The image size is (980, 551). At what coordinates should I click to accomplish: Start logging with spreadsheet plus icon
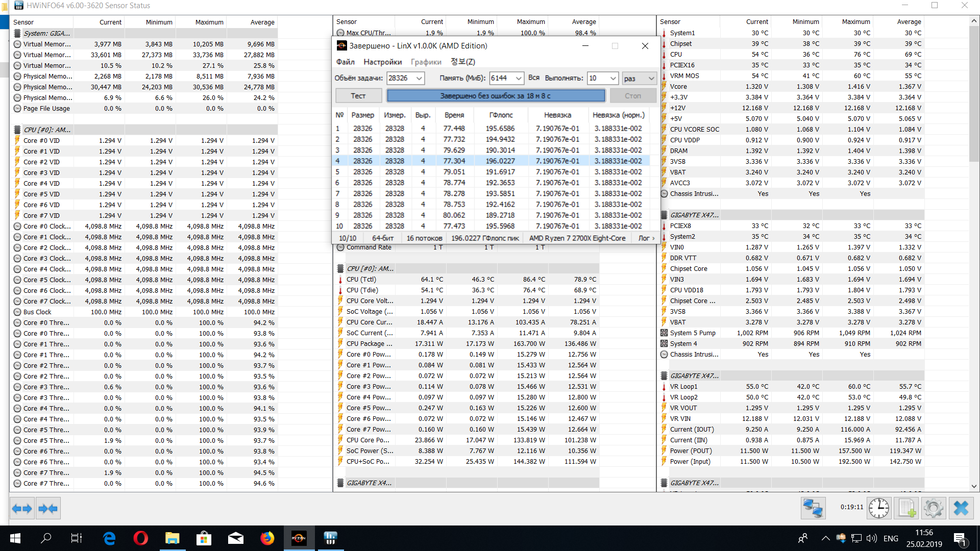coord(906,508)
